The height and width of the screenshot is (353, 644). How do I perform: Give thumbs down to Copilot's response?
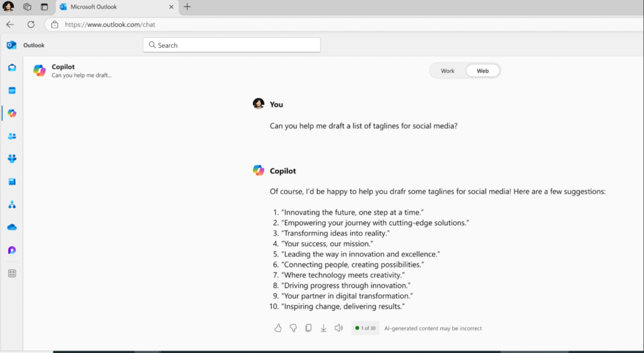pos(293,328)
